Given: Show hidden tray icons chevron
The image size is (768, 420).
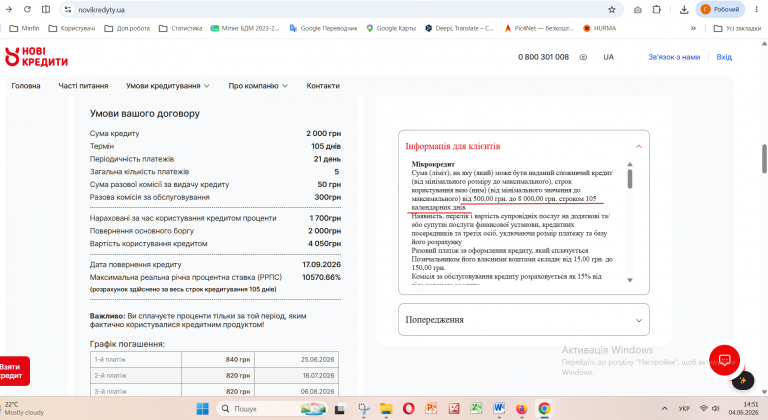Looking at the screenshot, I should (x=664, y=409).
